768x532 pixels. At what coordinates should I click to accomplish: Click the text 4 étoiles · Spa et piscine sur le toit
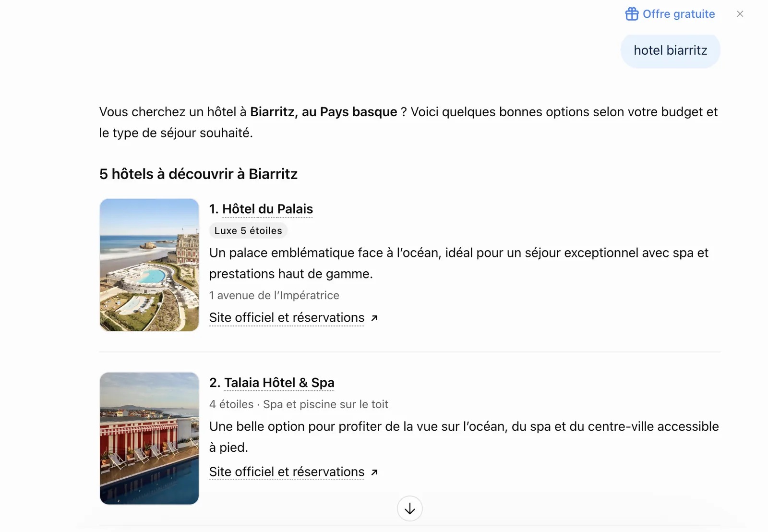[299, 404]
